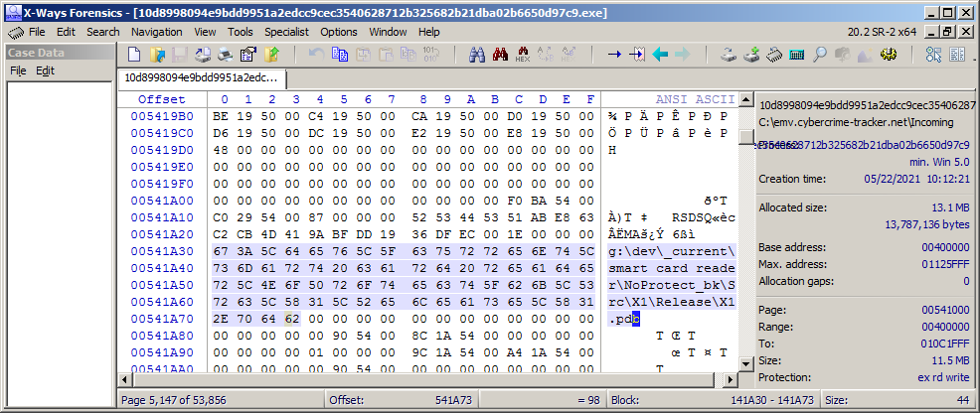Screen dimensions: 980x413
Task: Open Find Text with blue binoculars
Action: click(477, 55)
